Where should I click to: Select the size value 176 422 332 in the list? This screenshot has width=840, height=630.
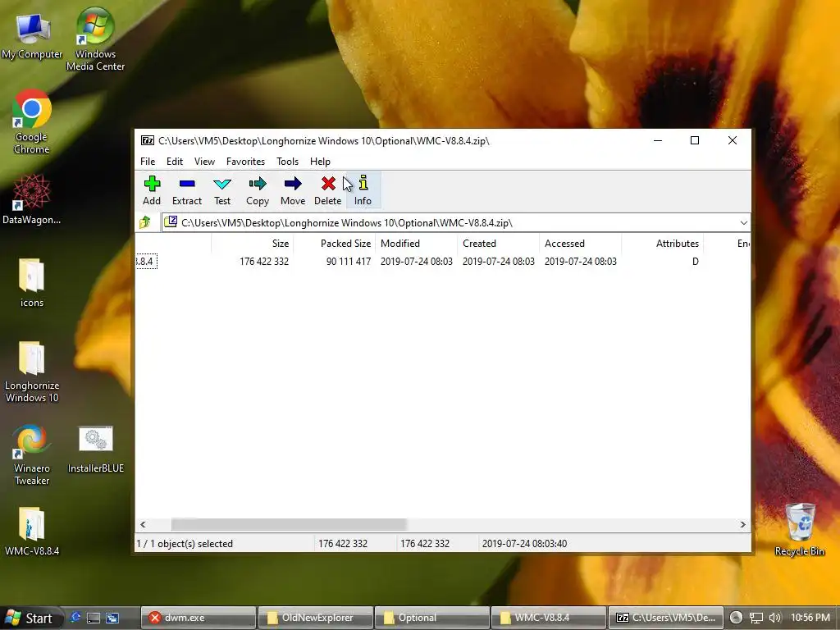click(264, 262)
